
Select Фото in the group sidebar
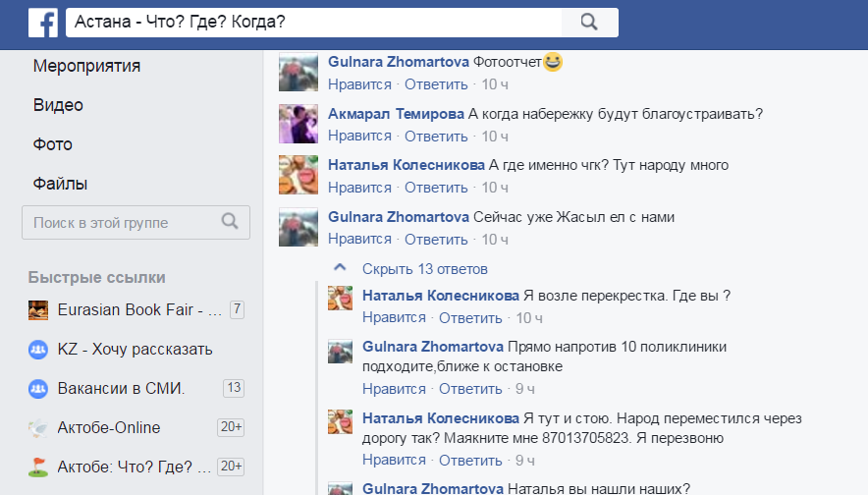(x=53, y=144)
